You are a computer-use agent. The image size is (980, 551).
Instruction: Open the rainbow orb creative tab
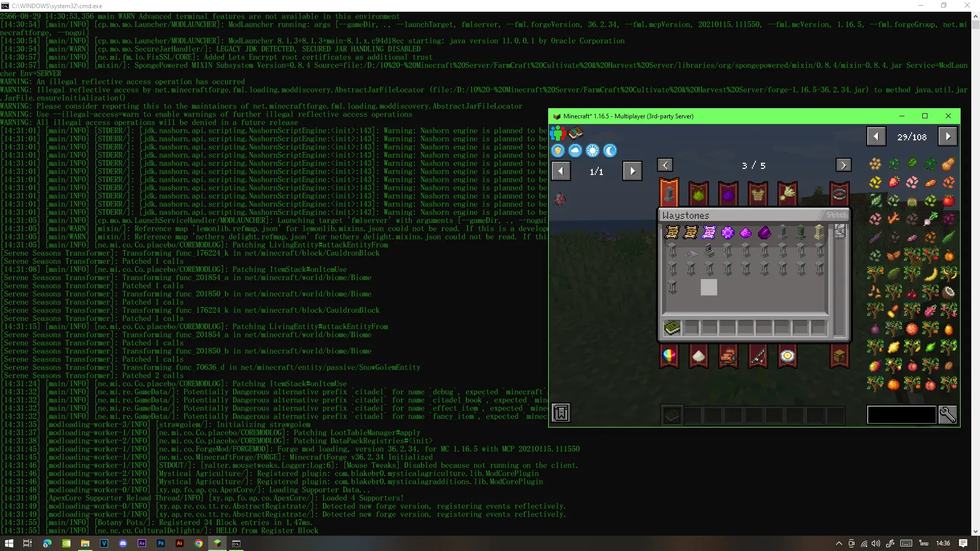pos(669,356)
